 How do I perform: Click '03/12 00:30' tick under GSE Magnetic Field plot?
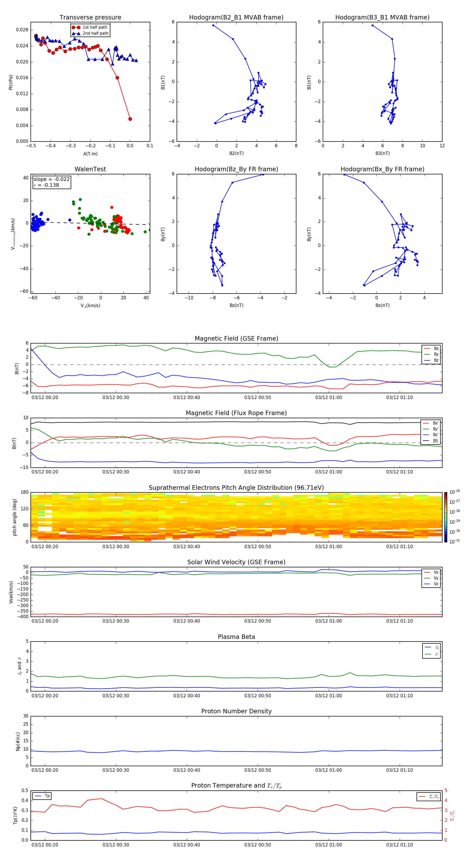115,398
